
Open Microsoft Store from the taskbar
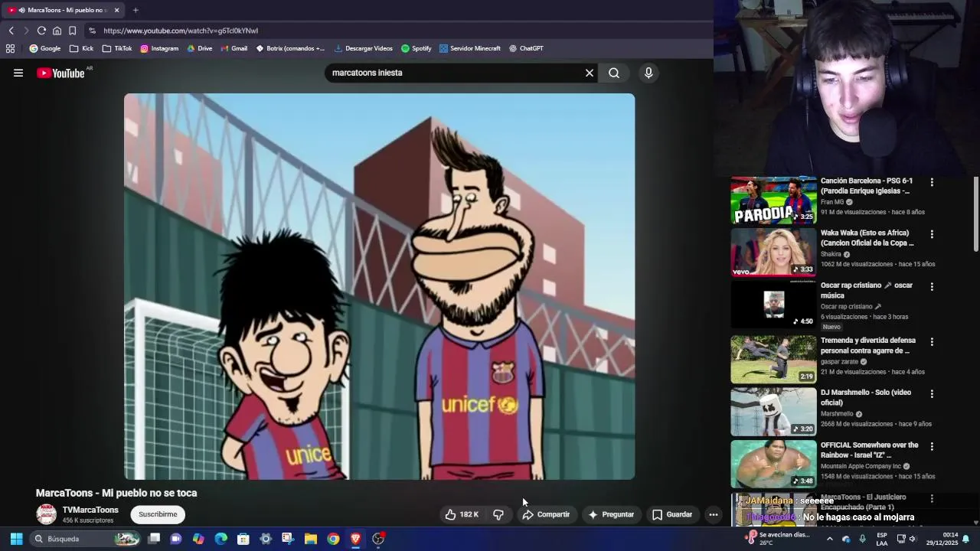[x=243, y=539]
